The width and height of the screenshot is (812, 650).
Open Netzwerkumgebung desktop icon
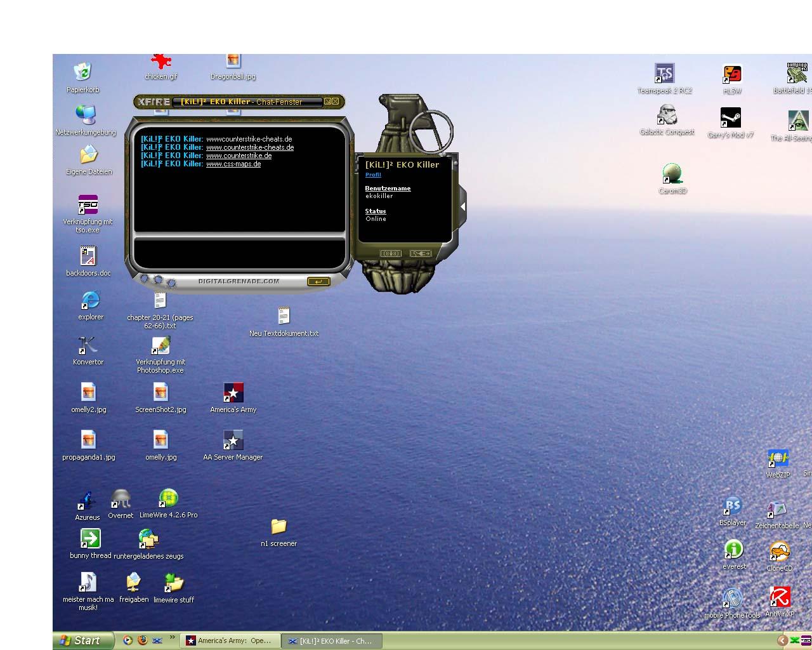(x=86, y=120)
